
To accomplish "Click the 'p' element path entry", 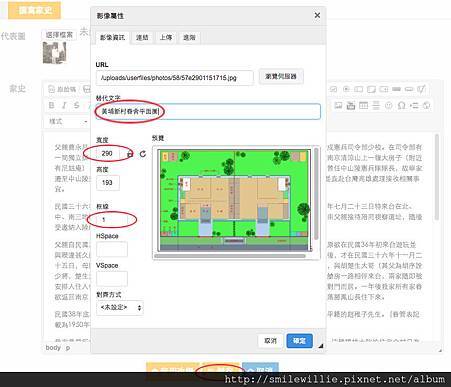I will pyautogui.click(x=68, y=348).
